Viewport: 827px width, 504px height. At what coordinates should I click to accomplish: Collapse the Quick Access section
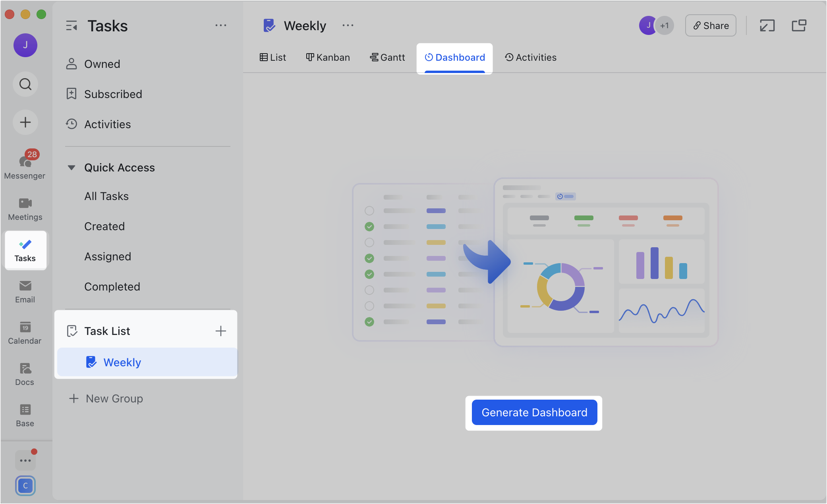pyautogui.click(x=71, y=167)
